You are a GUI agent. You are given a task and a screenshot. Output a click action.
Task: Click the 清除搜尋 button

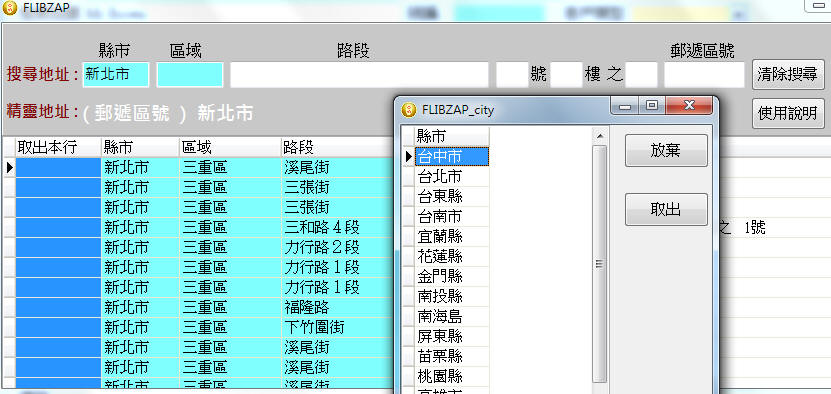coord(788,75)
